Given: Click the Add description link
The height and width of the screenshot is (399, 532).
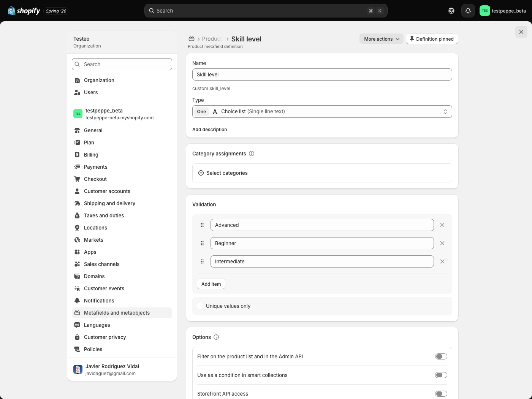Looking at the screenshot, I should [x=210, y=129].
